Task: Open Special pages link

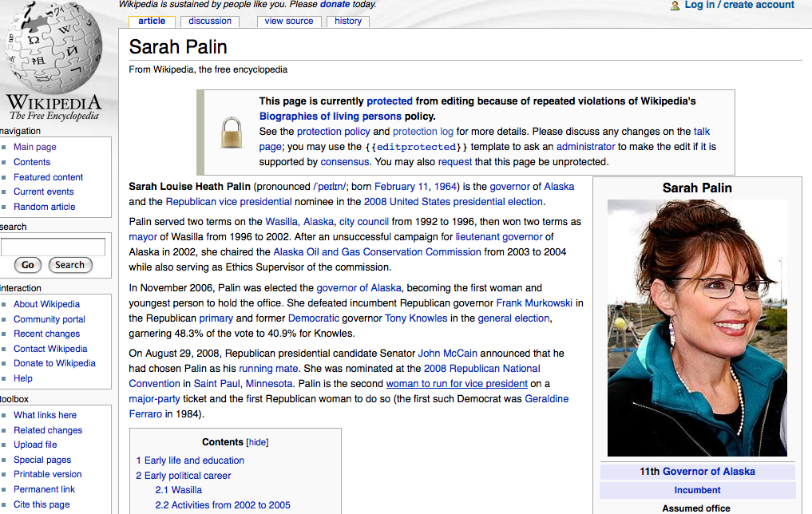Action: coord(42,460)
